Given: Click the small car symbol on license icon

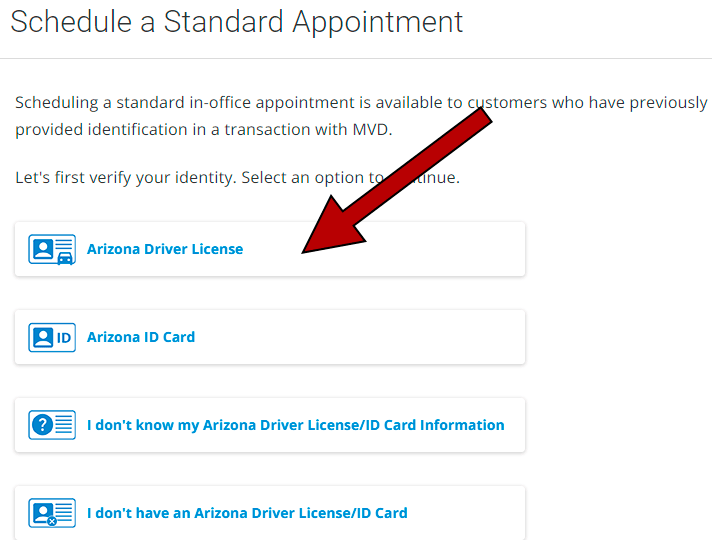Looking at the screenshot, I should tap(65, 258).
